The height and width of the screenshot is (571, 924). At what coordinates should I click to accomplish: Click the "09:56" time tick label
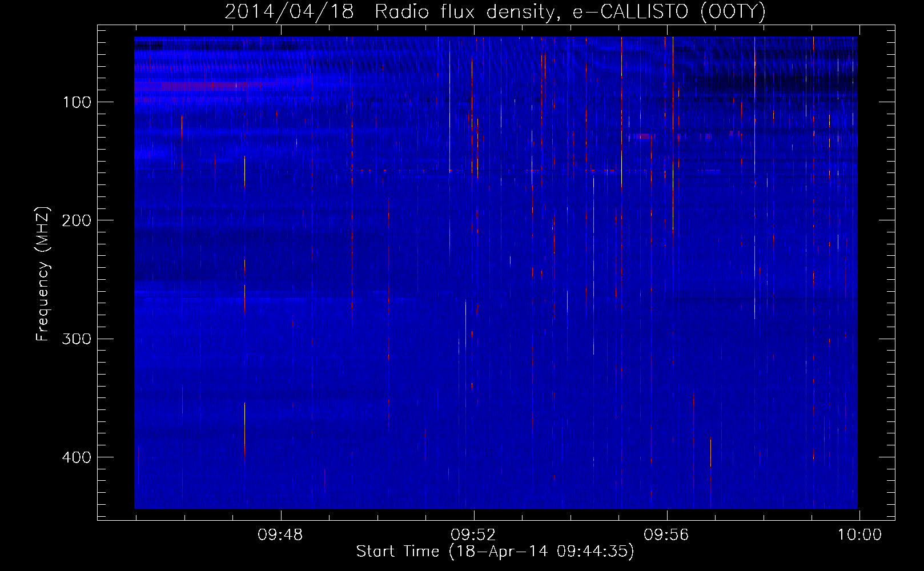coord(666,535)
